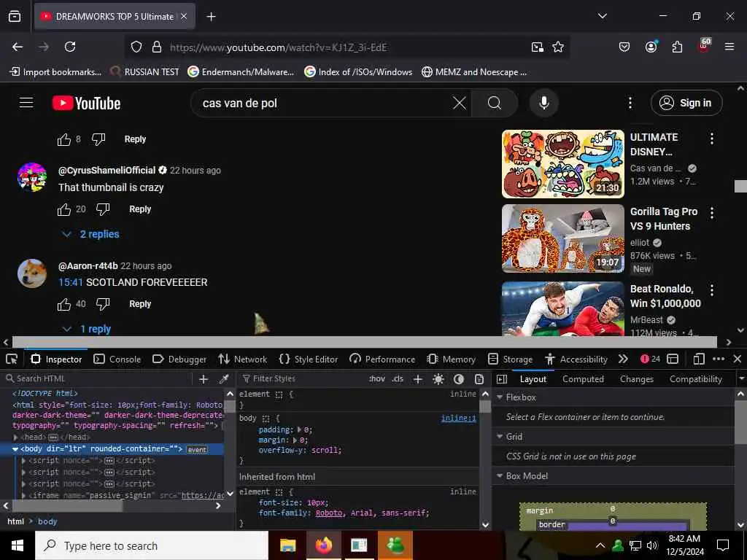
Task: Jump to the 15:41 timestamp link
Action: click(71, 282)
